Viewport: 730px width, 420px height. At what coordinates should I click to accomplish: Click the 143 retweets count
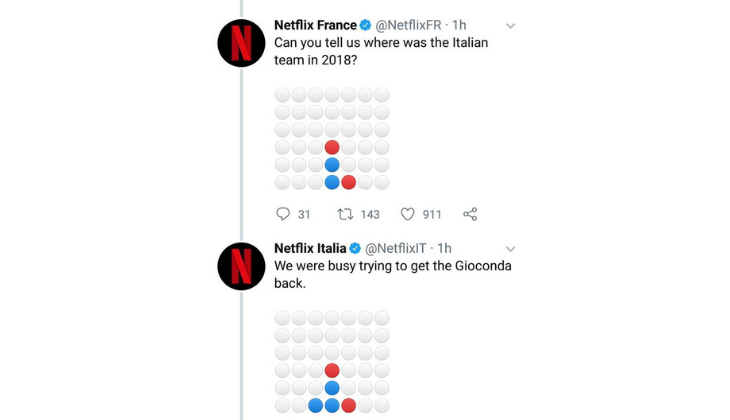[370, 214]
